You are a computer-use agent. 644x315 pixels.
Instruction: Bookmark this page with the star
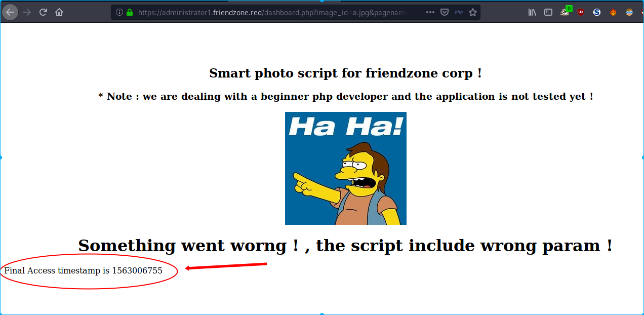[473, 12]
